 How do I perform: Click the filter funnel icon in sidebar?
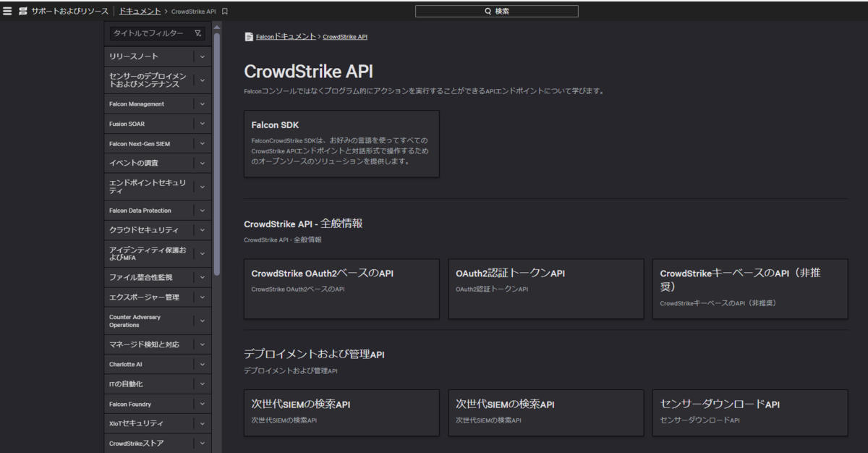(197, 33)
